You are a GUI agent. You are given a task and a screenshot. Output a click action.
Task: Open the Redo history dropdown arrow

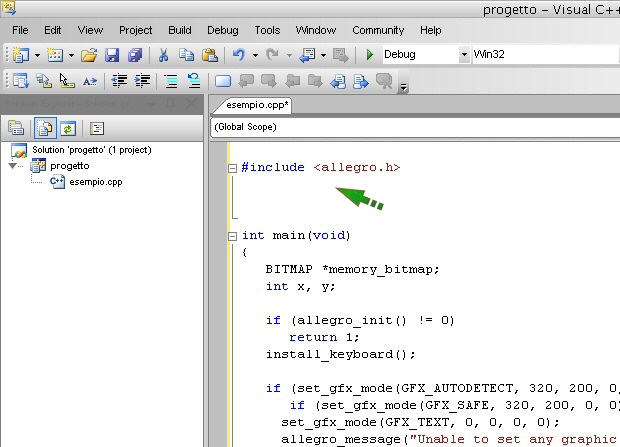pos(289,55)
